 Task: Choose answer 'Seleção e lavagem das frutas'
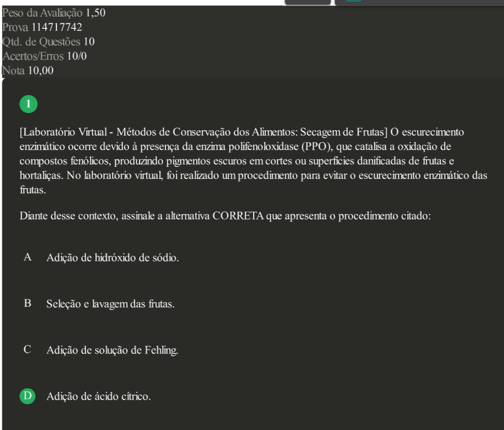click(x=110, y=304)
